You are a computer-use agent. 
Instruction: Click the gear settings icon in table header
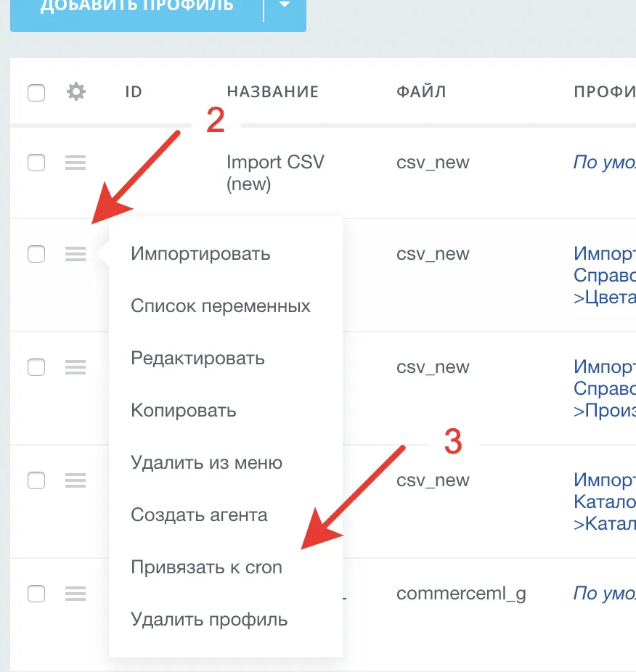click(x=76, y=91)
